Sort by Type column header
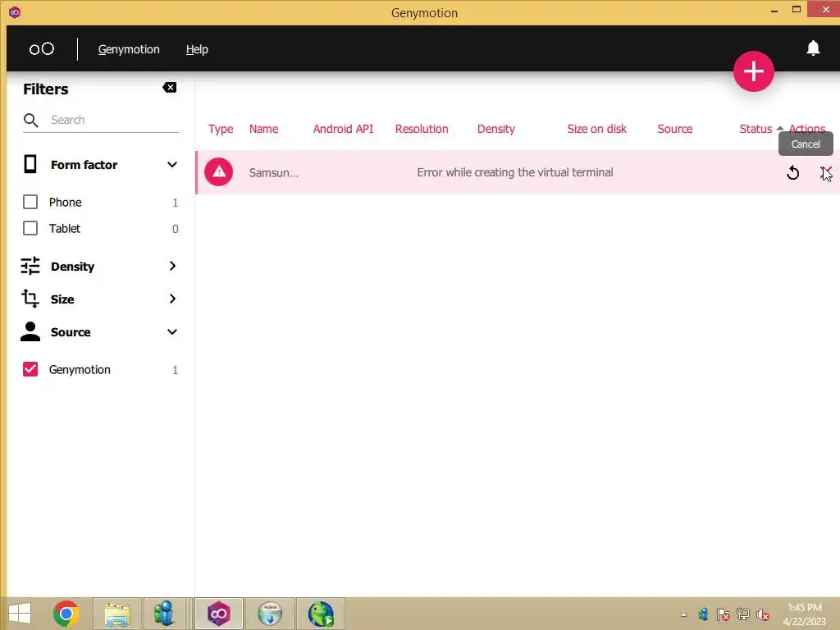Viewport: 840px width, 630px height. (x=221, y=129)
